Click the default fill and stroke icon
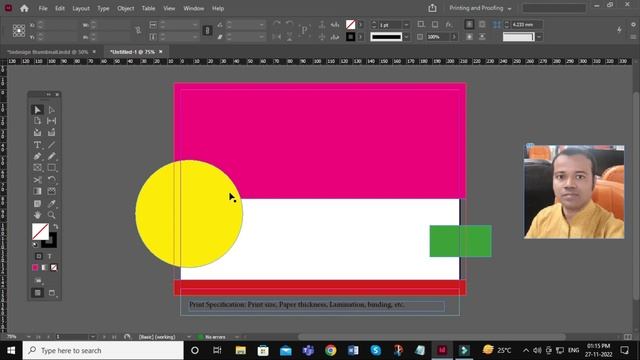The image size is (640, 360). point(35,245)
